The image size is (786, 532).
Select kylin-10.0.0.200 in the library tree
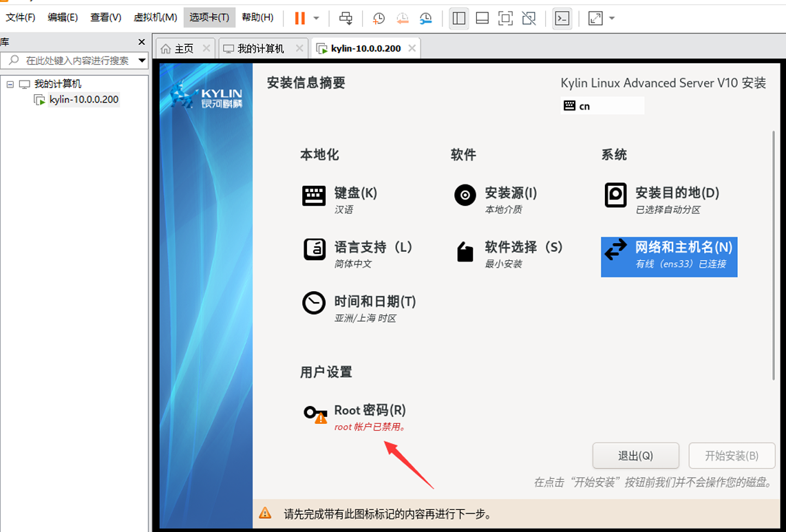(x=84, y=99)
